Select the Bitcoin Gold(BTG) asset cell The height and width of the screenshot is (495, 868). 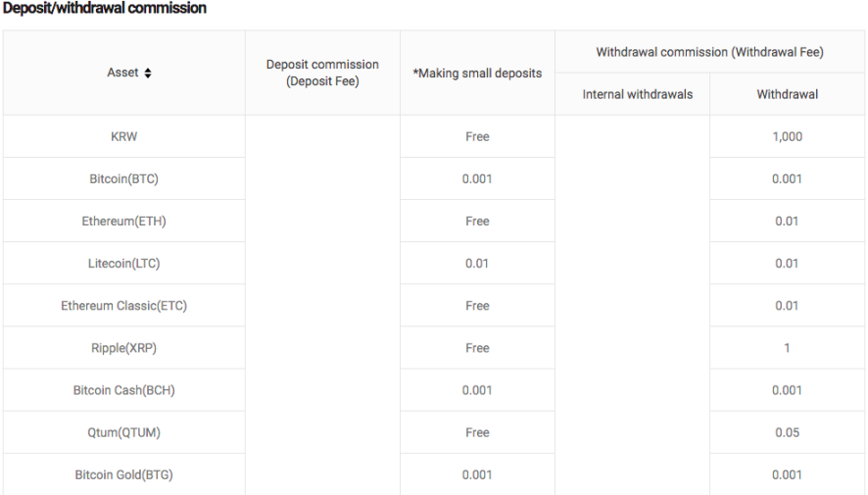[124, 474]
